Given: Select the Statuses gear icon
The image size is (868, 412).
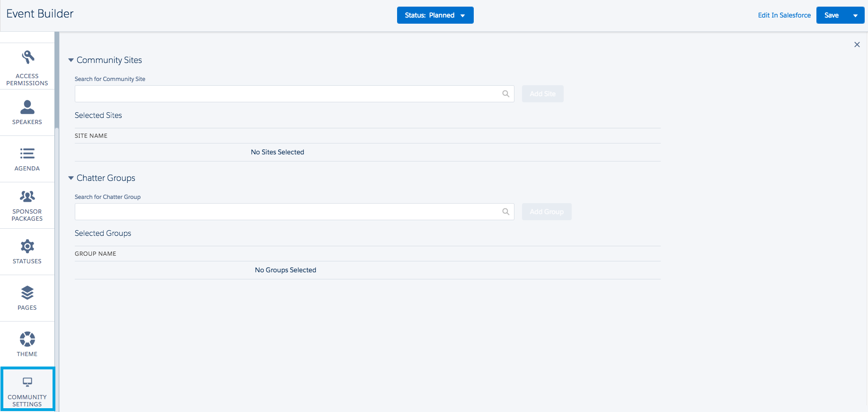Looking at the screenshot, I should [27, 246].
